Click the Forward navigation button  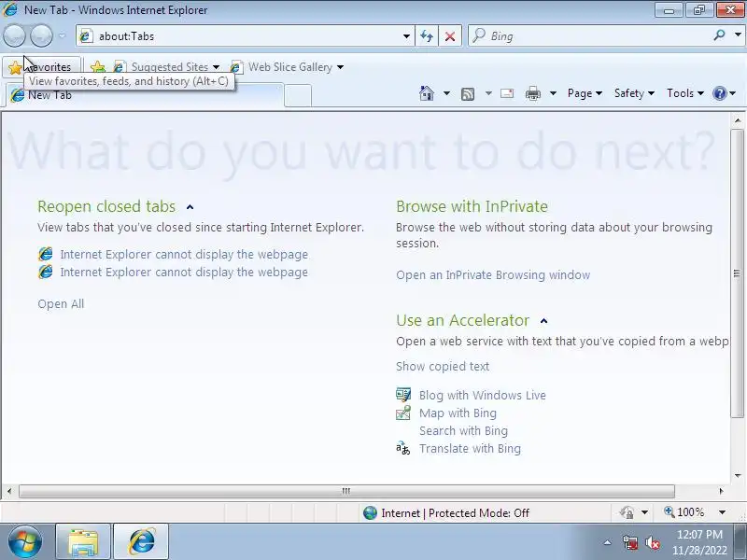pos(41,35)
